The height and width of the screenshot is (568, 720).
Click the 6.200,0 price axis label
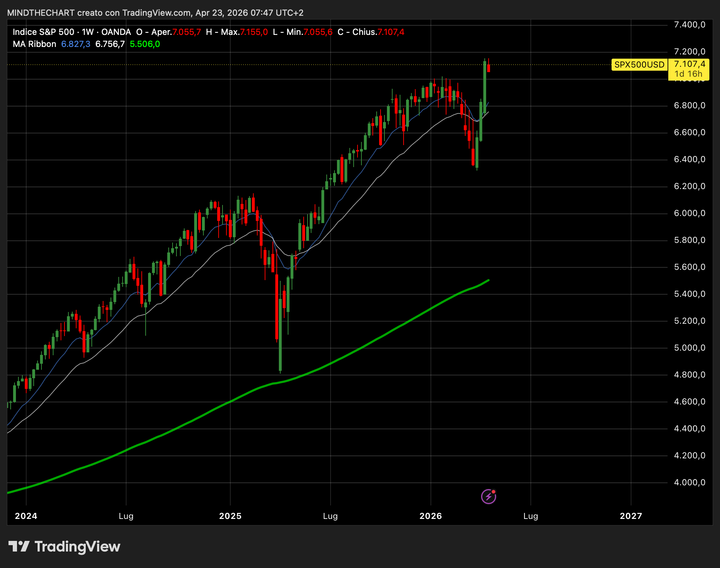click(690, 186)
